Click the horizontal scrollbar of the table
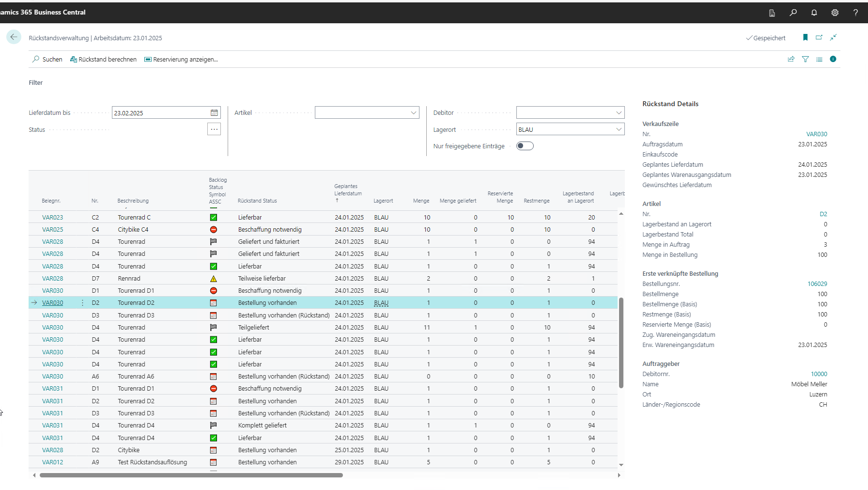Image resolution: width=868 pixels, height=490 pixels. click(x=191, y=475)
